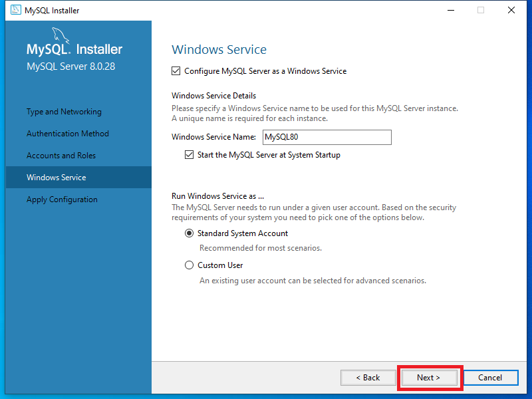Click the MySQL Server 8.0.28 version text
Image resolution: width=532 pixels, height=399 pixels.
[71, 66]
